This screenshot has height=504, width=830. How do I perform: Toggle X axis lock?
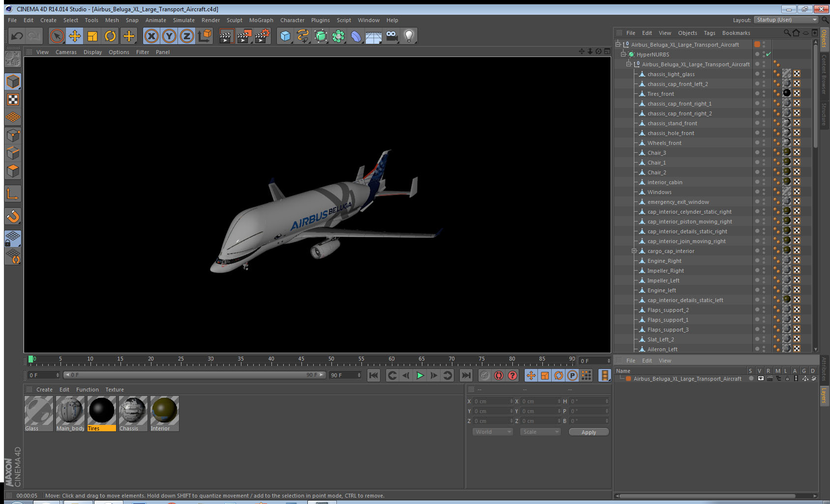coord(151,36)
